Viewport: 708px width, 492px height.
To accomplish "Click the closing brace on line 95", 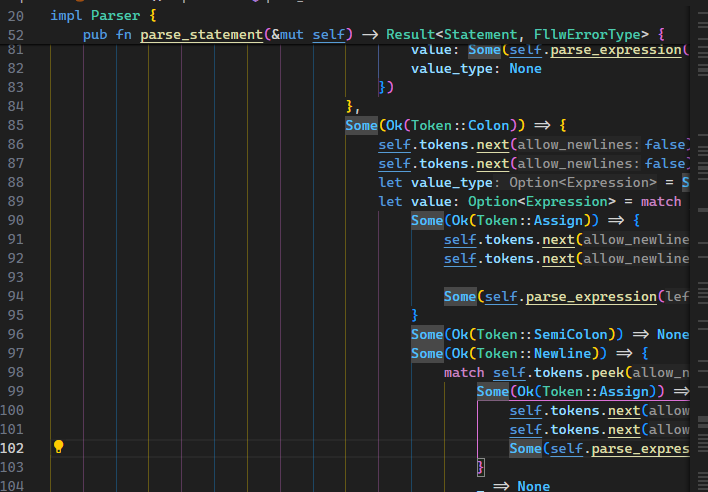I will click(415, 315).
